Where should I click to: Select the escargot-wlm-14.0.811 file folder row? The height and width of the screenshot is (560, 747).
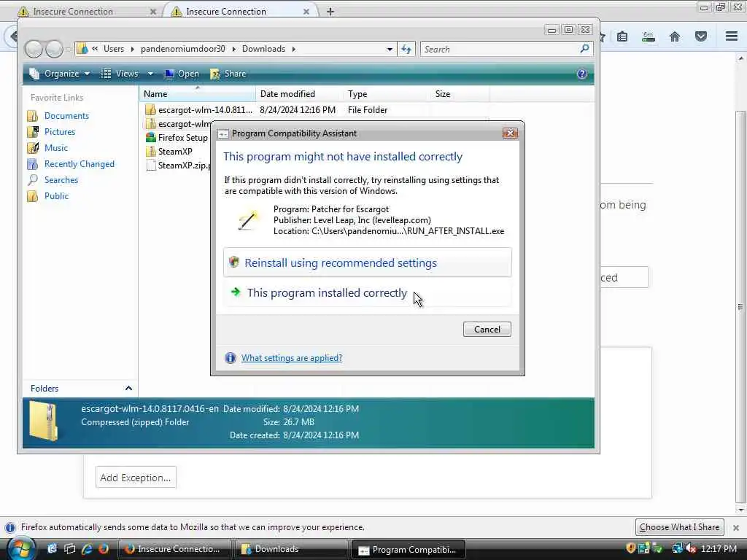coord(314,110)
